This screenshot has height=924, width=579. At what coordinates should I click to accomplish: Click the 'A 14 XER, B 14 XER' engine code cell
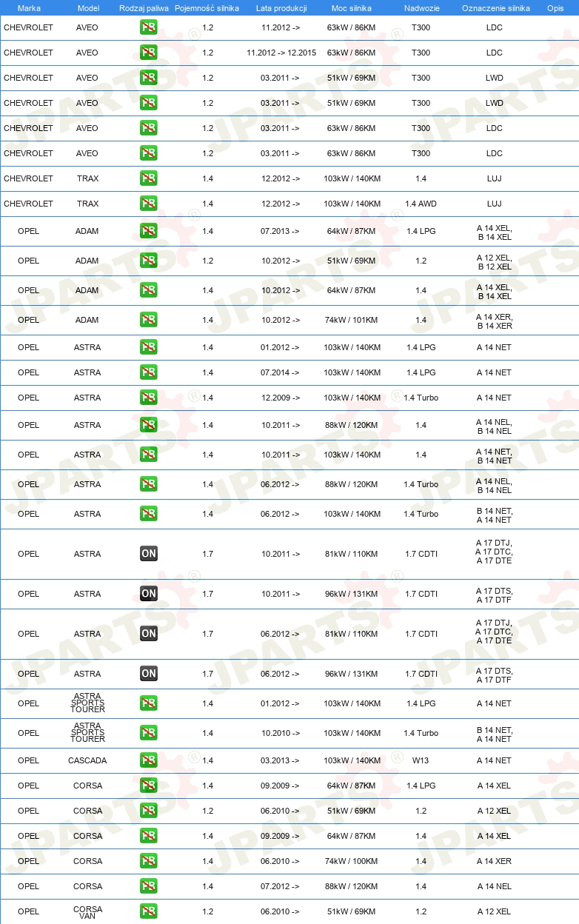click(494, 321)
